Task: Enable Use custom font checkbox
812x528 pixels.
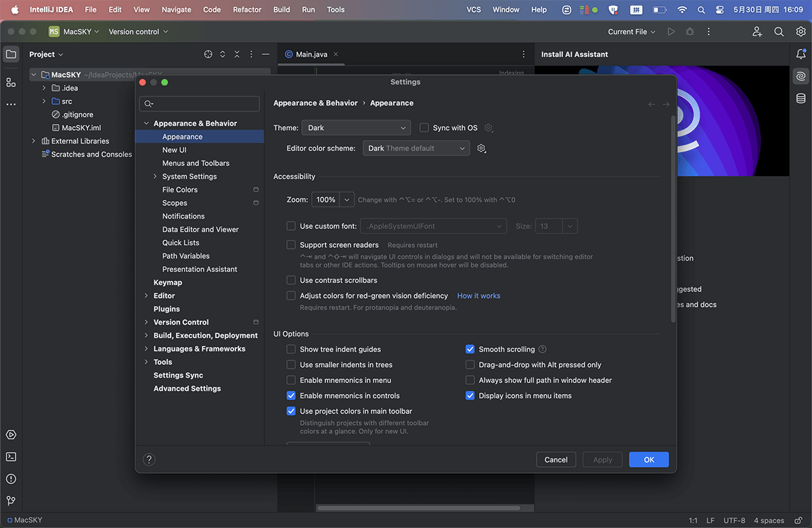Action: [x=291, y=226]
